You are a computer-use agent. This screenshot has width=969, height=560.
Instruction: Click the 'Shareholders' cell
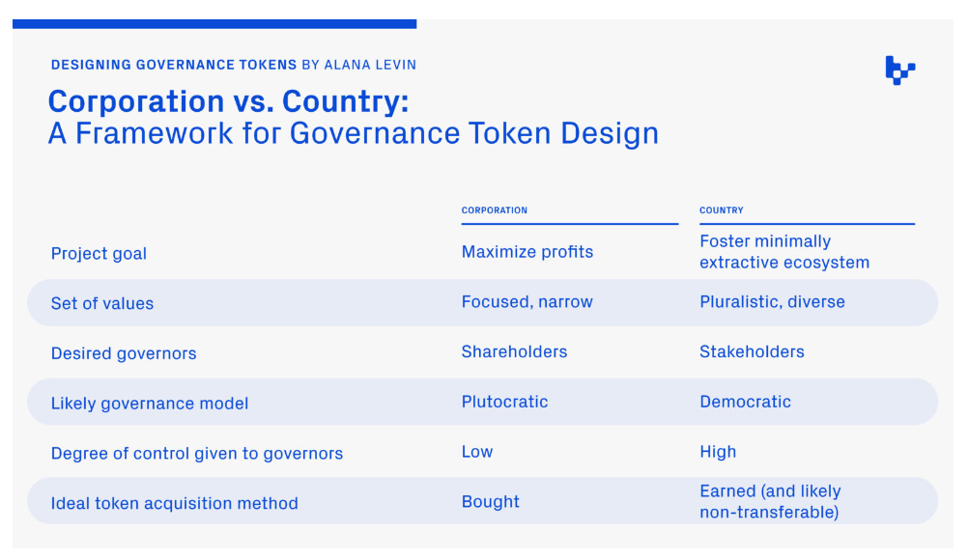pyautogui.click(x=514, y=351)
